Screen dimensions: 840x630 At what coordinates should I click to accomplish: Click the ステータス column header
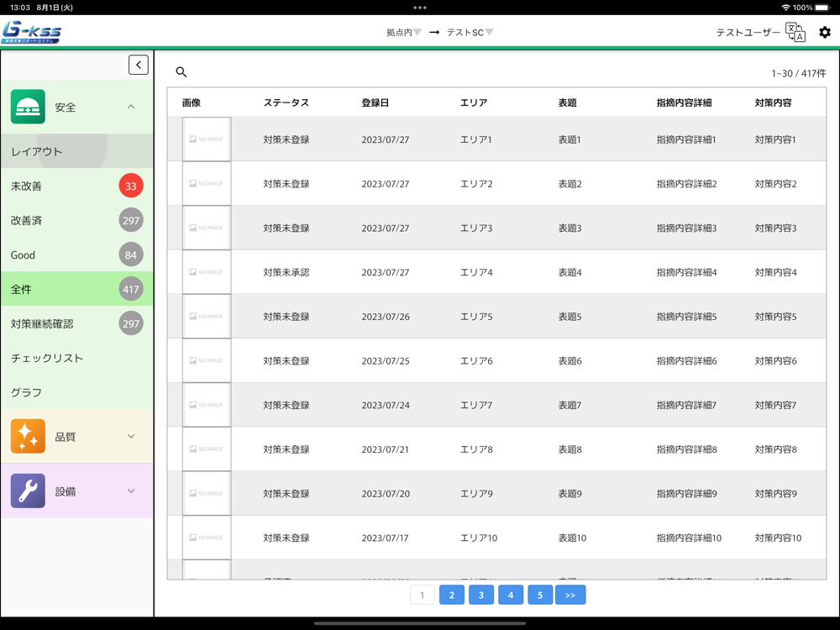click(286, 102)
